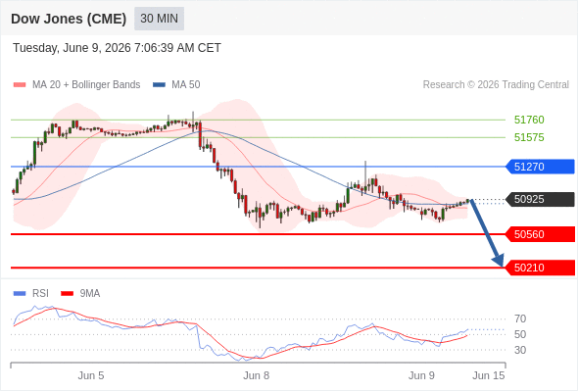Screen dimensions: 578x392
Task: Click the Jun 8 date axis label
Action: (257, 375)
